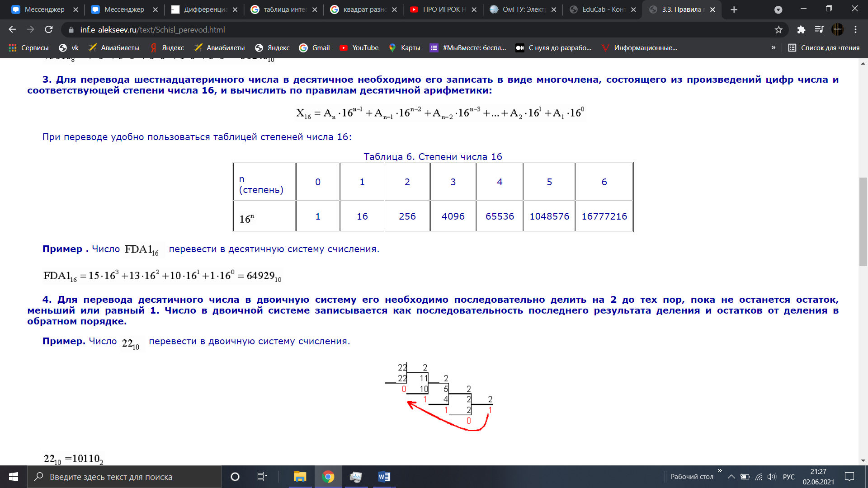Open a new browser tab
868x488 pixels.
(x=734, y=9)
